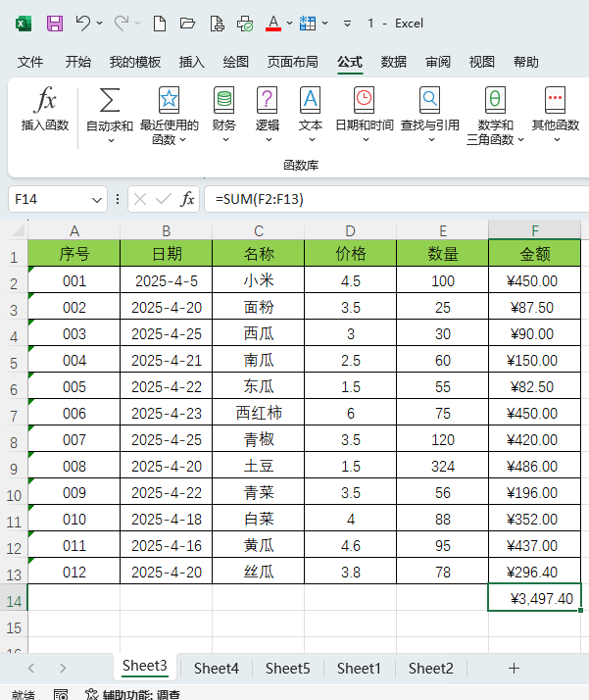Add a new sheet with plus button
Screen dimensions: 589x700
514,669
